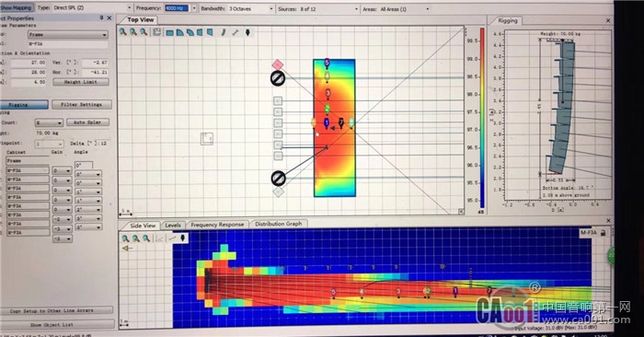
Task: Click the receiver pin icon in Side View toolbar
Action: pyautogui.click(x=183, y=238)
